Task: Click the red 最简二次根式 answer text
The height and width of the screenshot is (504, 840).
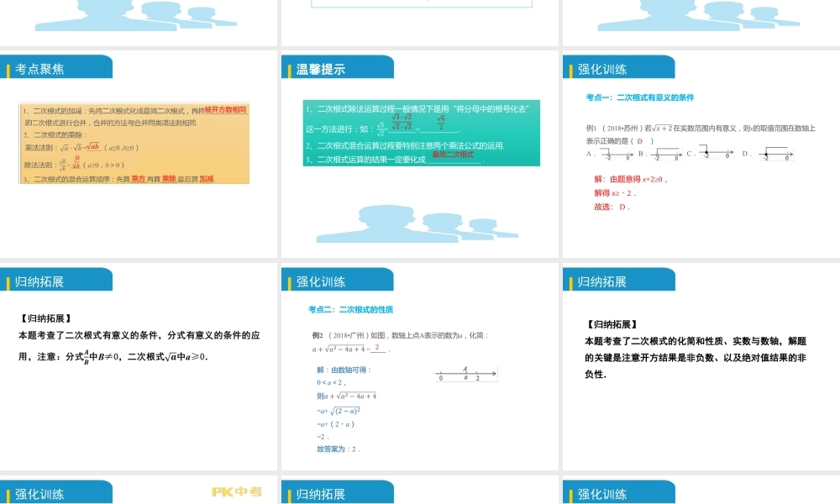Action: pos(453,155)
